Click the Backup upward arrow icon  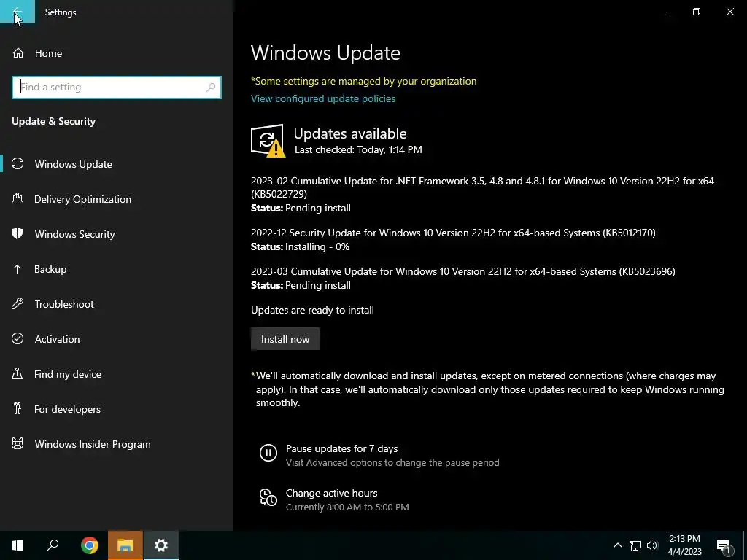point(18,268)
